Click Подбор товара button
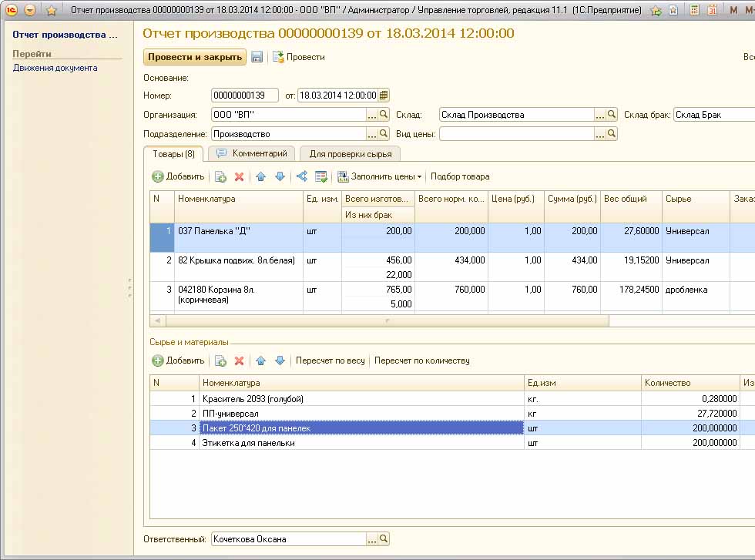 [x=460, y=176]
